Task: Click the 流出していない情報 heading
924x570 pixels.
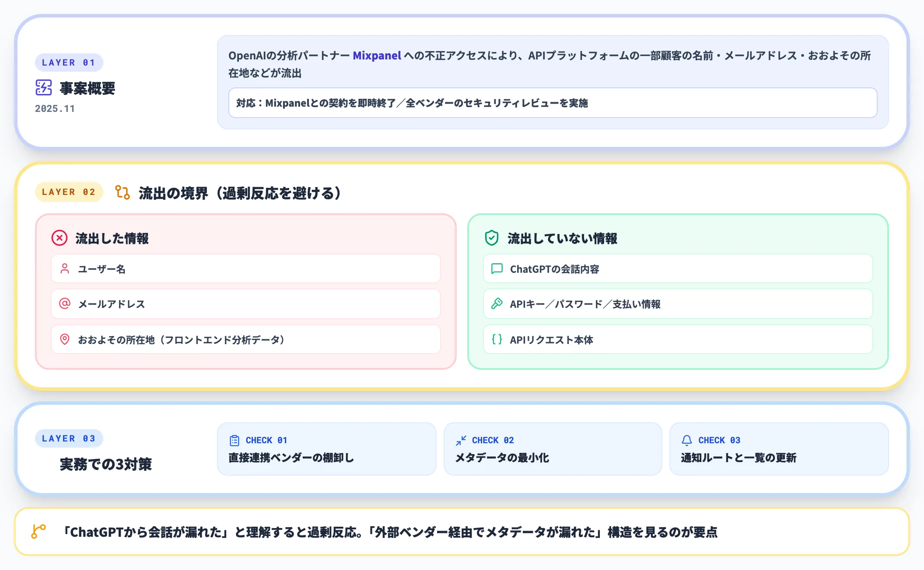Action: 562,238
